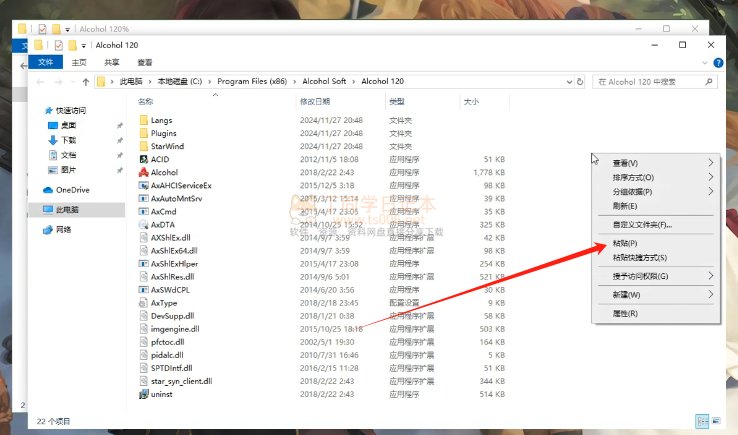Viewport: 738px width, 435px height.
Task: Click the blue help question mark icon
Action: (717, 62)
